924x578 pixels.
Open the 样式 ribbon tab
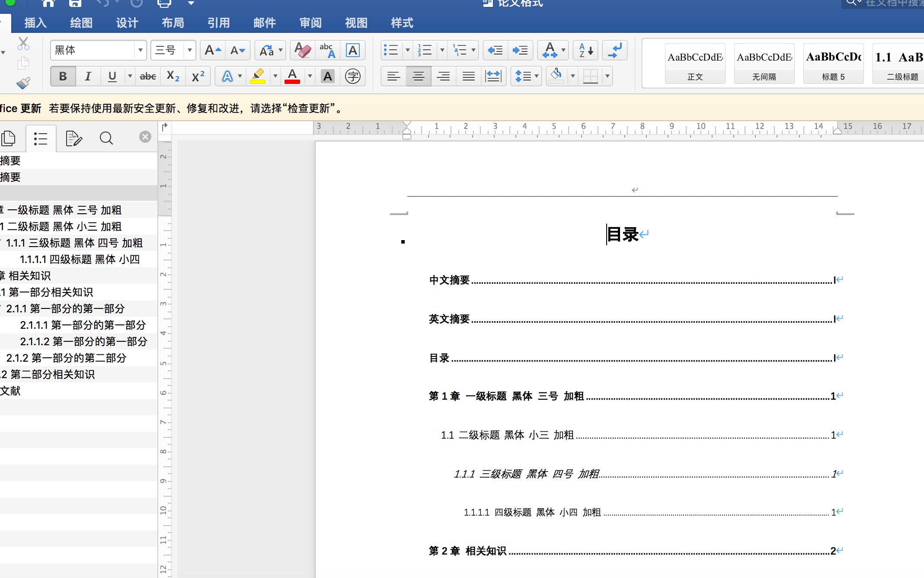pos(402,22)
